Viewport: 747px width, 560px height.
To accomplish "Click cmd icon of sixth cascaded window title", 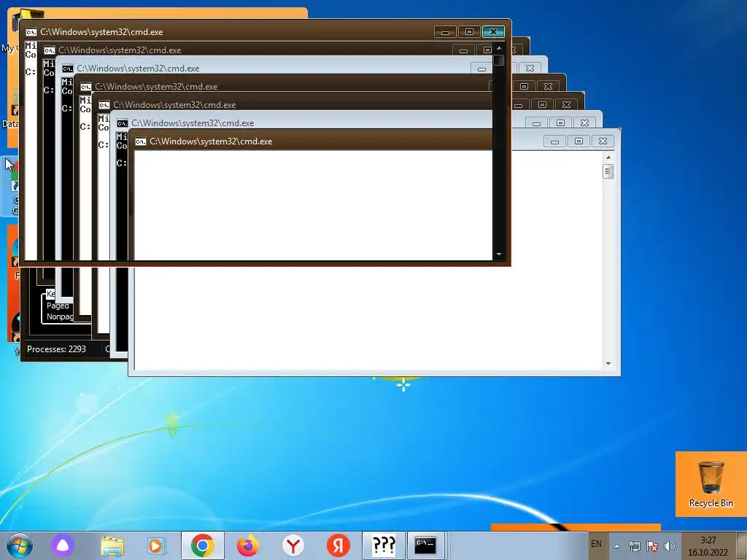I will click(x=123, y=123).
